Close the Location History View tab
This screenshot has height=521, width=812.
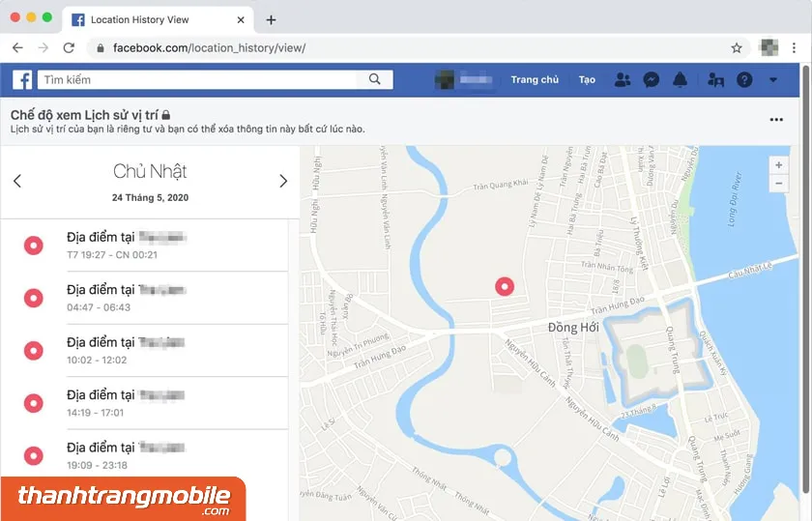(x=241, y=19)
